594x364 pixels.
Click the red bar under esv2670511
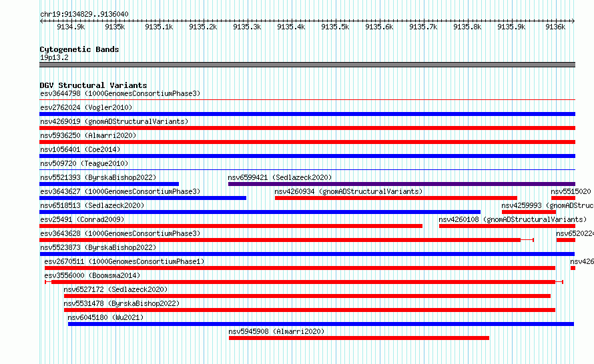click(300, 268)
